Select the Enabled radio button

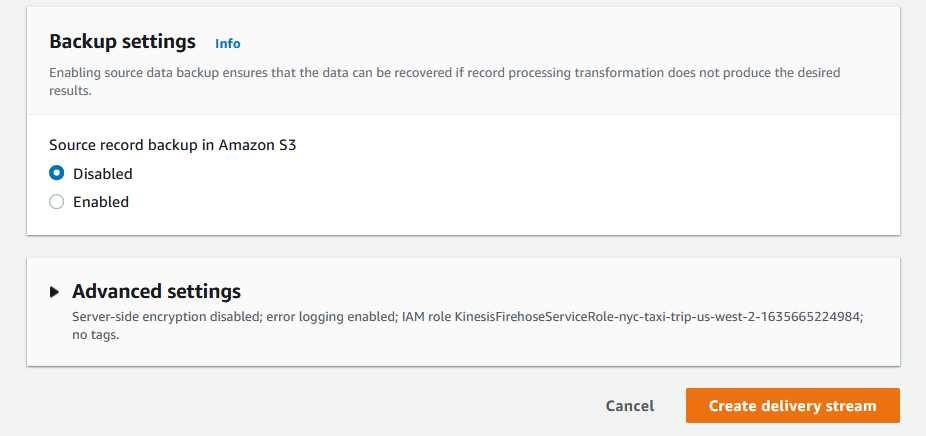pyautogui.click(x=57, y=201)
